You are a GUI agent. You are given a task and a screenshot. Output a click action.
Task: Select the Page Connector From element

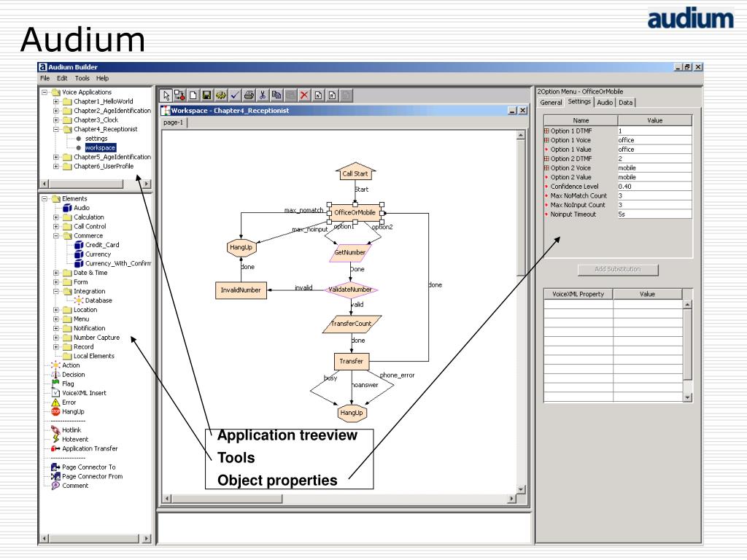point(87,476)
